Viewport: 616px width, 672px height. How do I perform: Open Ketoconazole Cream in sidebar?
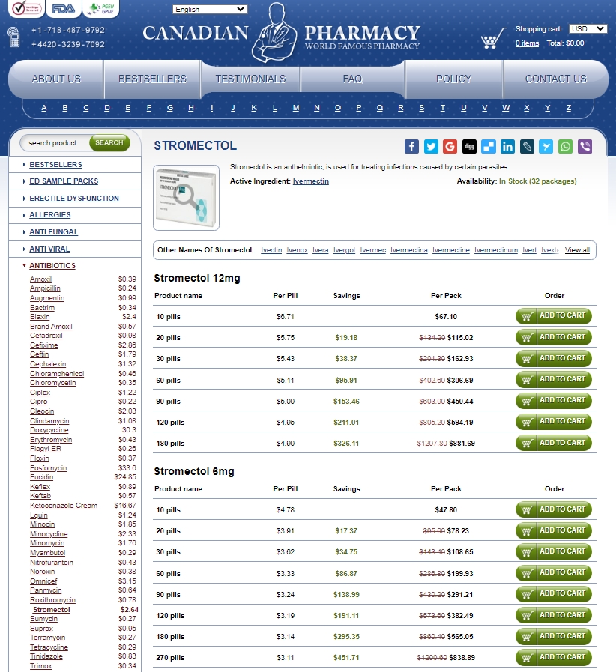[64, 506]
